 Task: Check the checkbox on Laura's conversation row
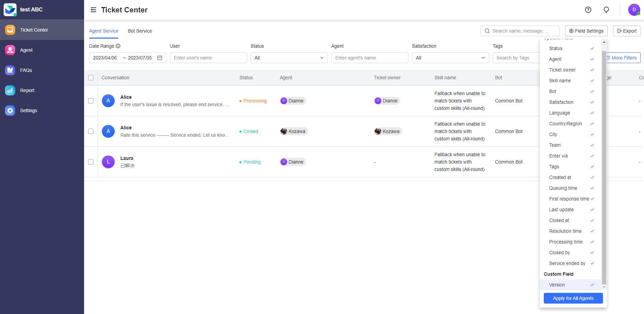pyautogui.click(x=91, y=162)
